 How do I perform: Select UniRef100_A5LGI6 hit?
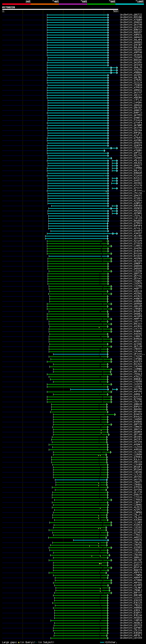click(x=131, y=161)
